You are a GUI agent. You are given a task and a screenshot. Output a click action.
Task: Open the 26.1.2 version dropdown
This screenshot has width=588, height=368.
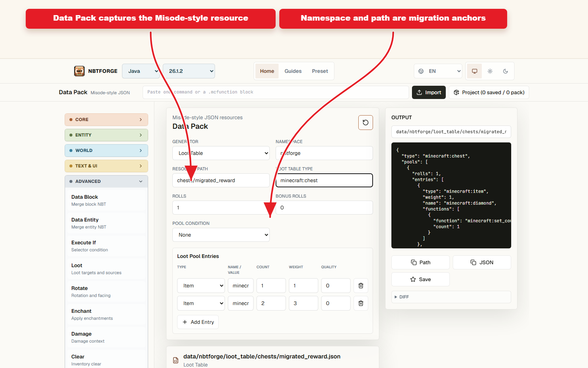pos(189,71)
